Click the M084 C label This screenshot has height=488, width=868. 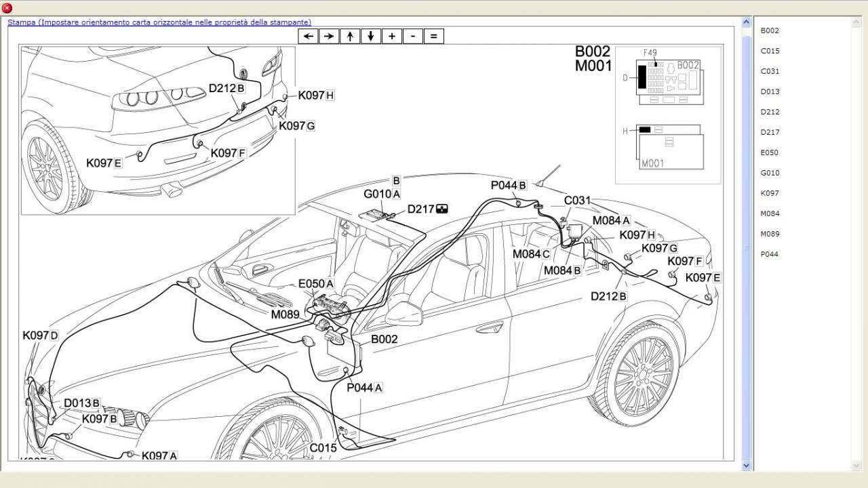(x=532, y=254)
